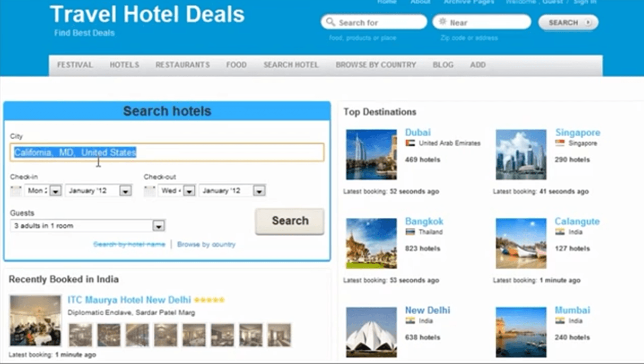Open the Guests room selection dropdown
Screen dimensions: 644x364
pyautogui.click(x=87, y=226)
